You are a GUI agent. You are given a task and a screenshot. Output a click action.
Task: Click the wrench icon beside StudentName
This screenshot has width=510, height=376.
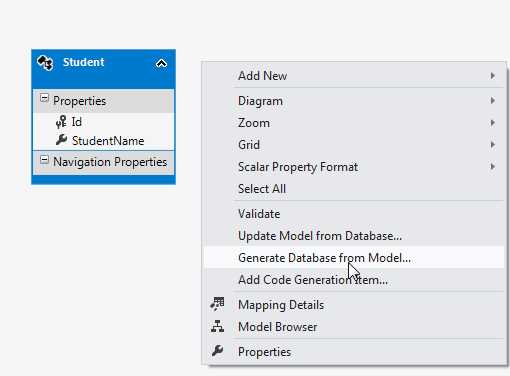coord(61,140)
